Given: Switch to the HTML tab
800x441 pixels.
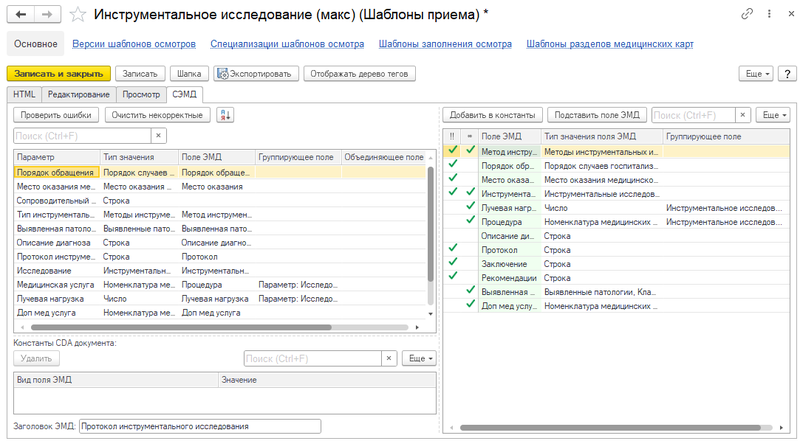Looking at the screenshot, I should [x=24, y=94].
